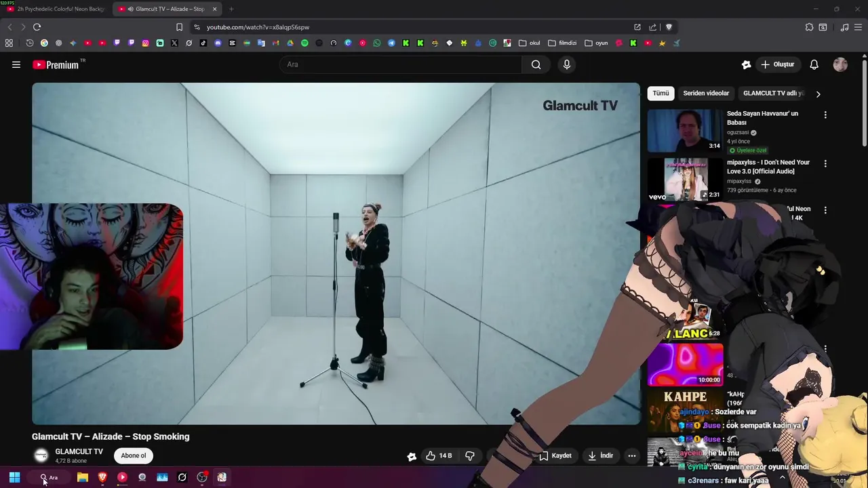Open the X (Twitter) bookmark

174,43
